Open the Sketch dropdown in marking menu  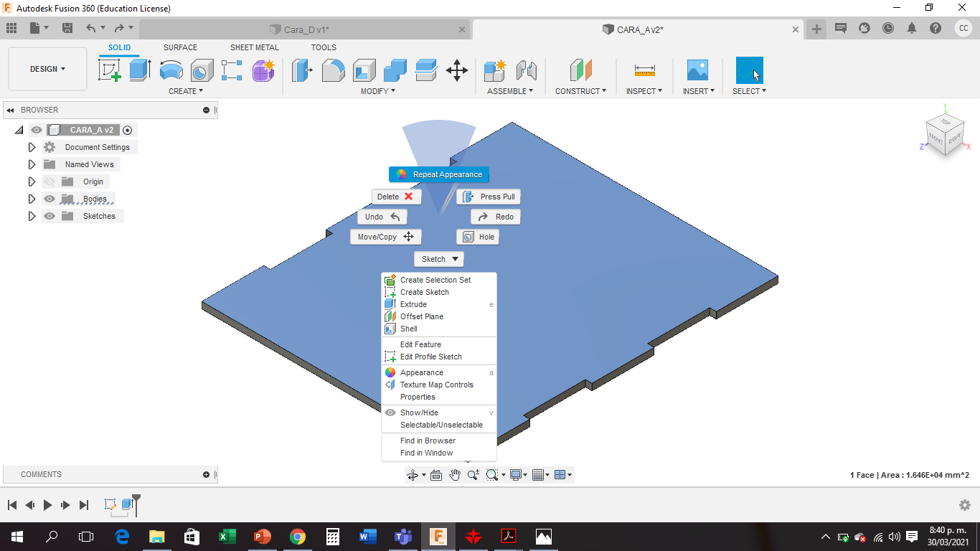tap(439, 259)
